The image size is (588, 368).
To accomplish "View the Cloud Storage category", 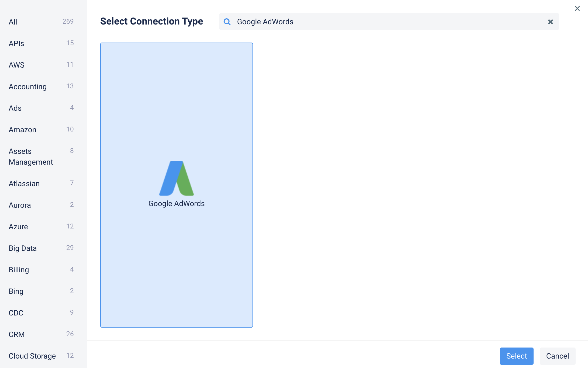I will tap(41, 356).
